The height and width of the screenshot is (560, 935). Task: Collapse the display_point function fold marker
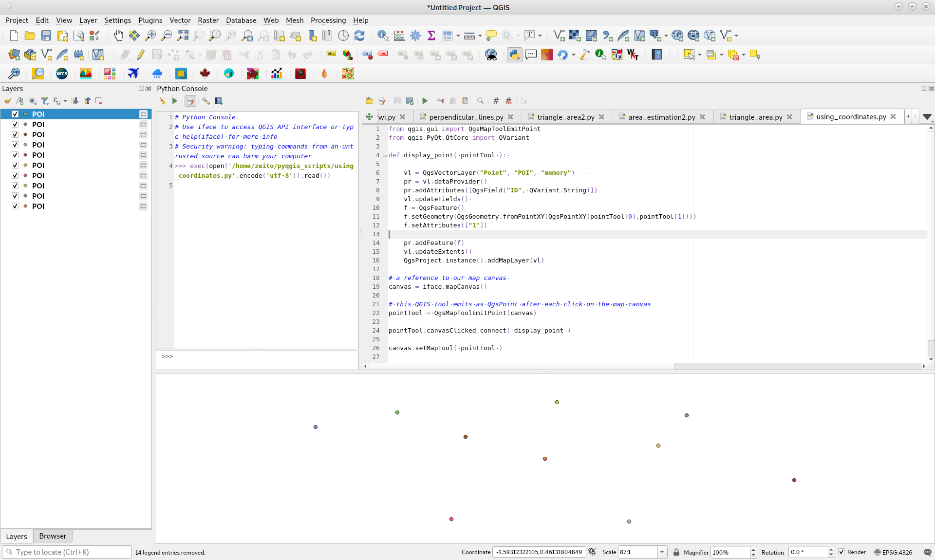[385, 155]
